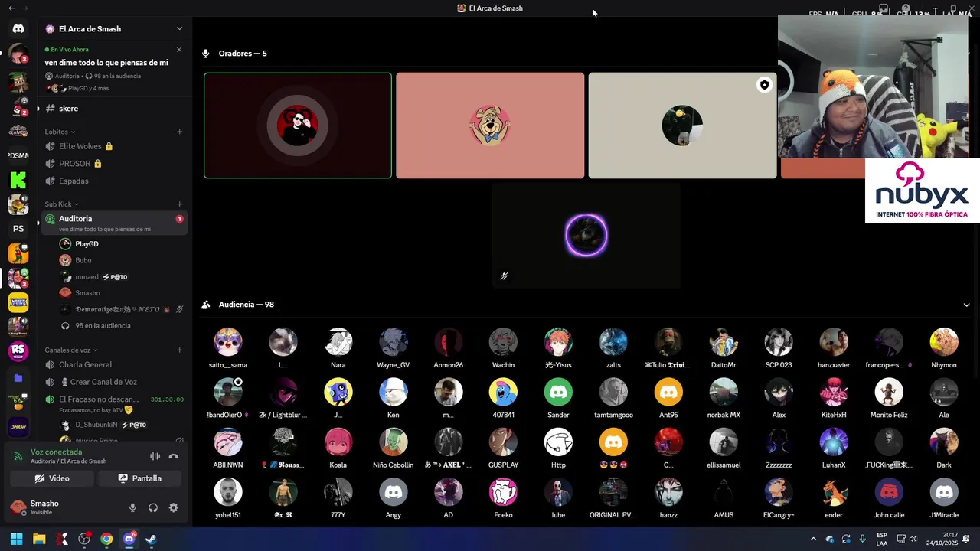The height and width of the screenshot is (551, 980).
Task: Open Discord direct messages home icon
Action: point(18,28)
